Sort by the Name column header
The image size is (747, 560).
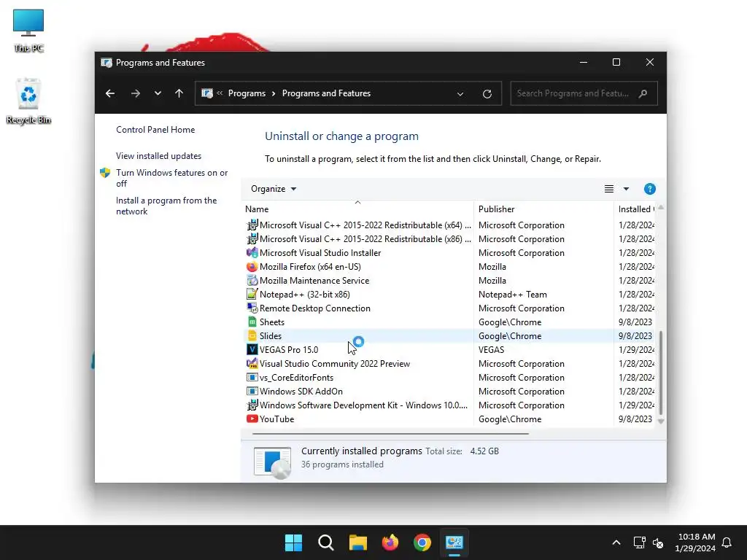[x=357, y=209]
